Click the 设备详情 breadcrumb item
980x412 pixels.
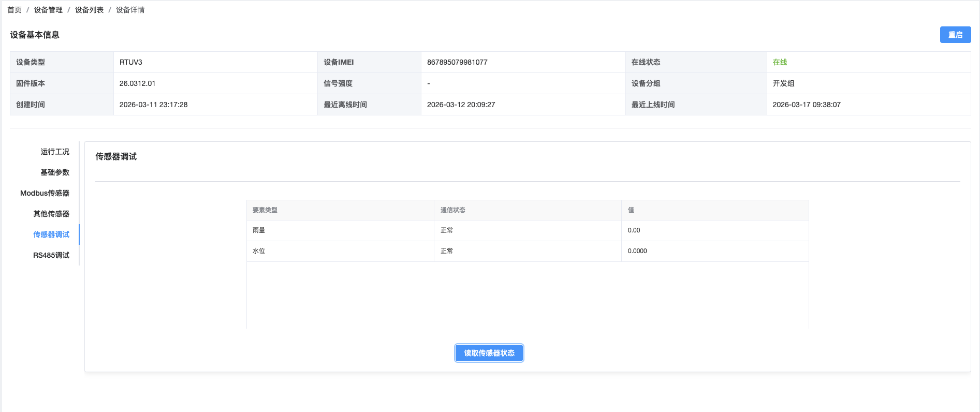click(130, 10)
